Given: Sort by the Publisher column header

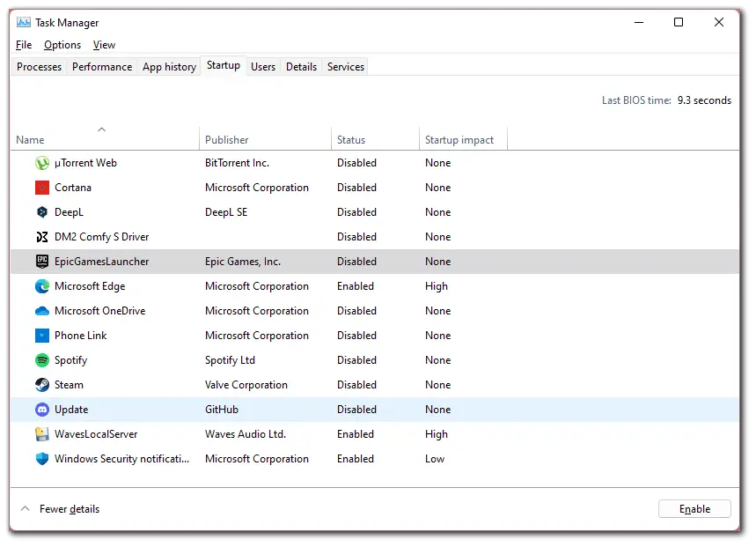Looking at the screenshot, I should (265, 137).
